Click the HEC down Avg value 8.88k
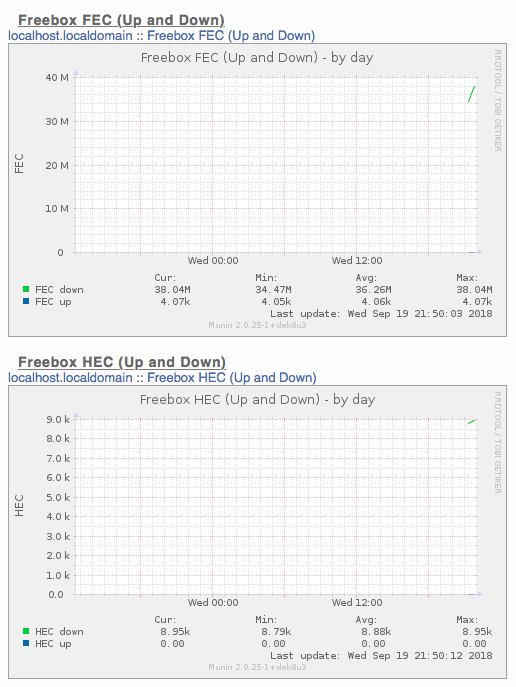Image resolution: width=516 pixels, height=687 pixels. [x=376, y=632]
